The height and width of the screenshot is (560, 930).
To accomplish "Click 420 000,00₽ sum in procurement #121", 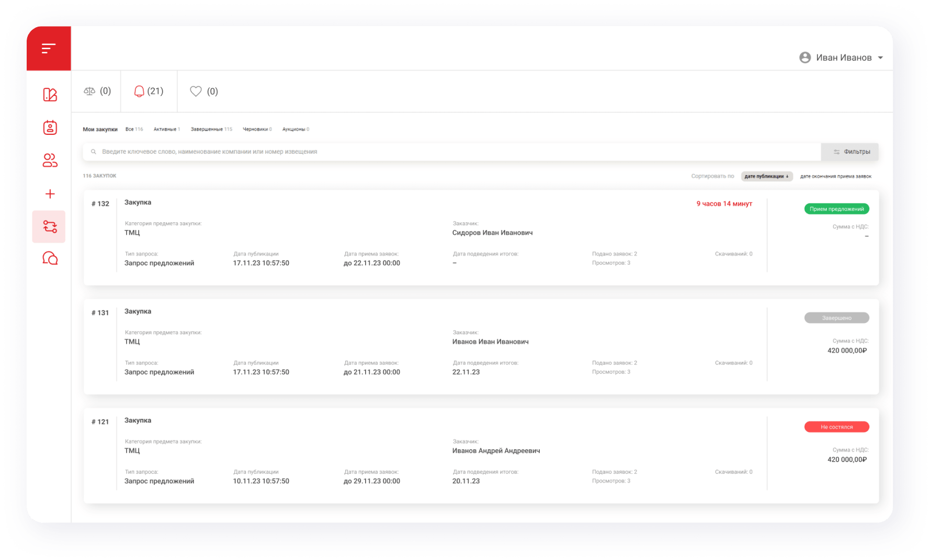I will (x=847, y=460).
